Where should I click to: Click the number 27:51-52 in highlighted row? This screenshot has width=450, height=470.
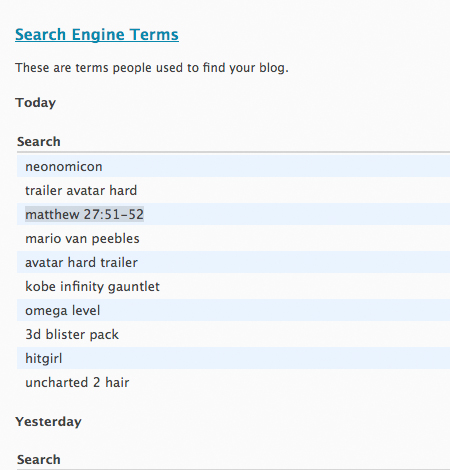114,214
